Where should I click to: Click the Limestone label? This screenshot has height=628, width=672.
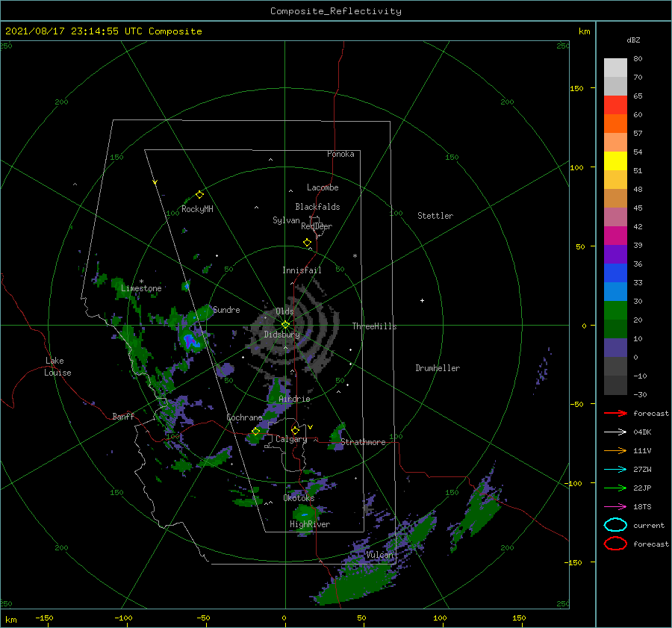141,288
